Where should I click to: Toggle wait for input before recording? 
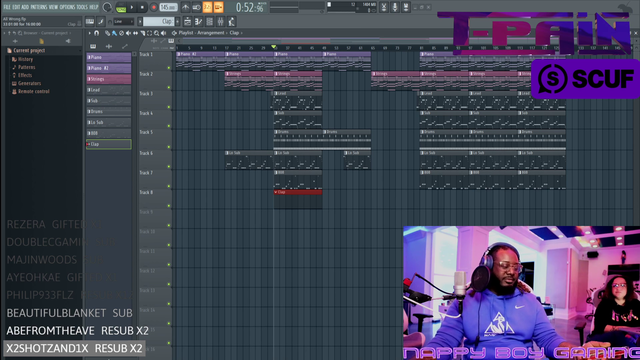[x=196, y=7]
